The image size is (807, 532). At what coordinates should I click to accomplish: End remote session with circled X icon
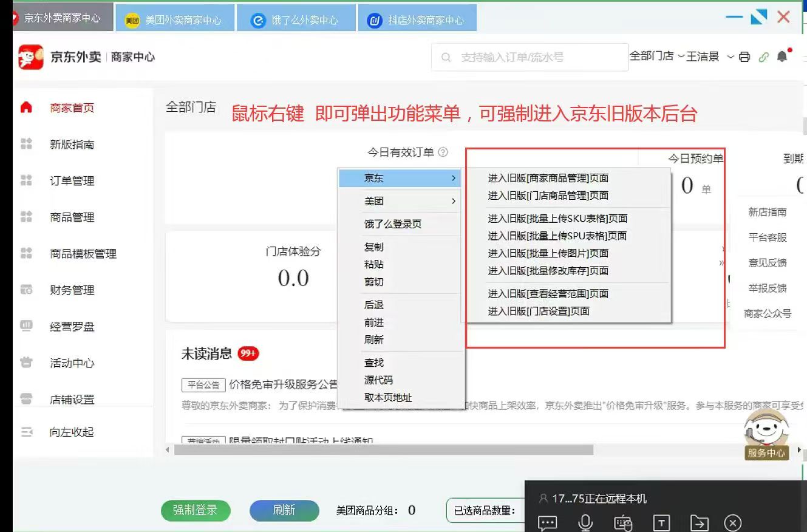click(x=733, y=523)
